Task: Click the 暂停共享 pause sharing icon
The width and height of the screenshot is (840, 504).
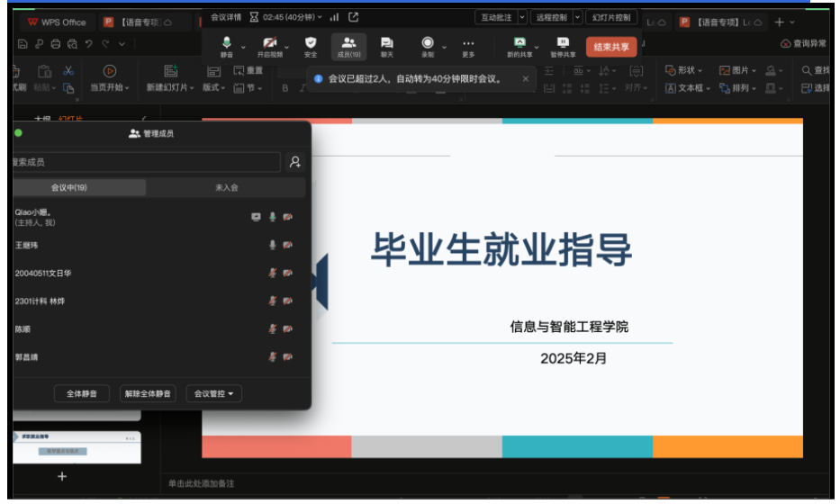Action: pyautogui.click(x=562, y=42)
